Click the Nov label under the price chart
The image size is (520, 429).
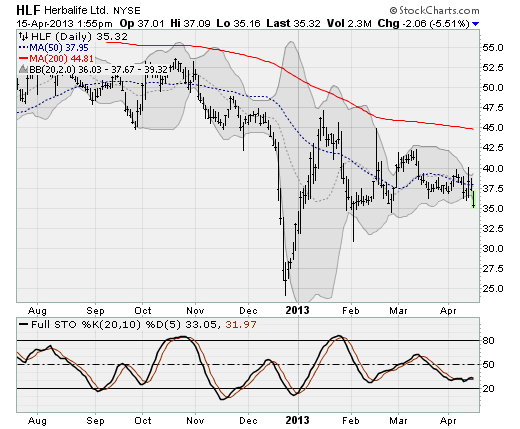tap(195, 311)
